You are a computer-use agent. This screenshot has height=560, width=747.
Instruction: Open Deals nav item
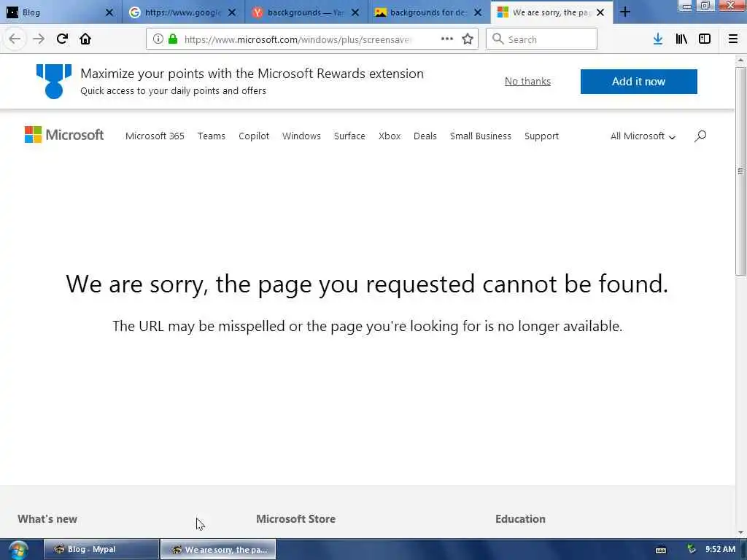pyautogui.click(x=425, y=136)
